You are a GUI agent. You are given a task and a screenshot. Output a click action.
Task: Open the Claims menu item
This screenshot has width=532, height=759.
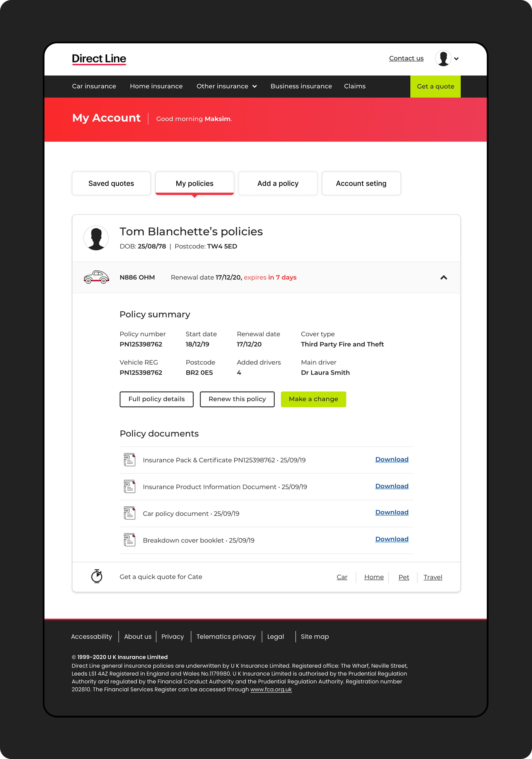[x=355, y=86]
